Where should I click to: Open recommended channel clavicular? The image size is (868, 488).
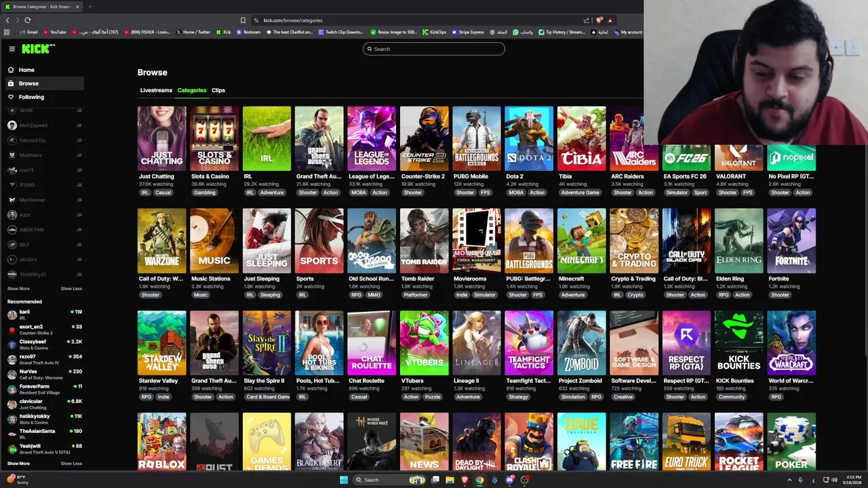point(43,404)
